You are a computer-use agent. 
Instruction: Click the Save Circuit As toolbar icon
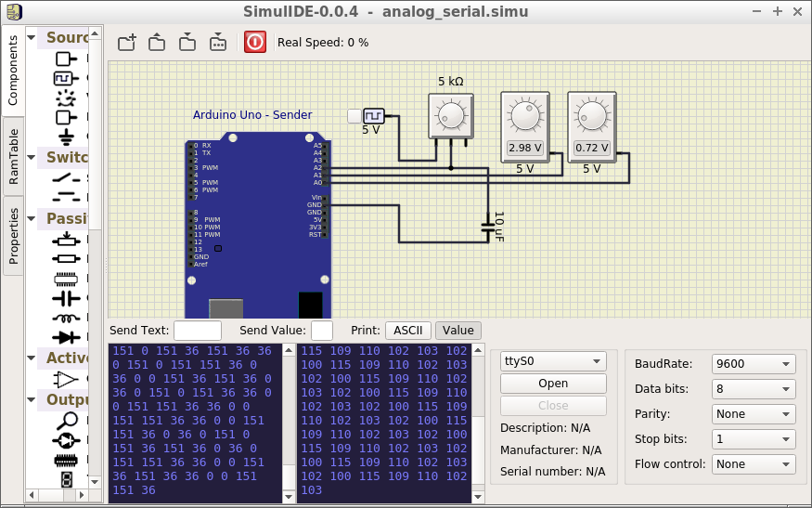tap(218, 43)
